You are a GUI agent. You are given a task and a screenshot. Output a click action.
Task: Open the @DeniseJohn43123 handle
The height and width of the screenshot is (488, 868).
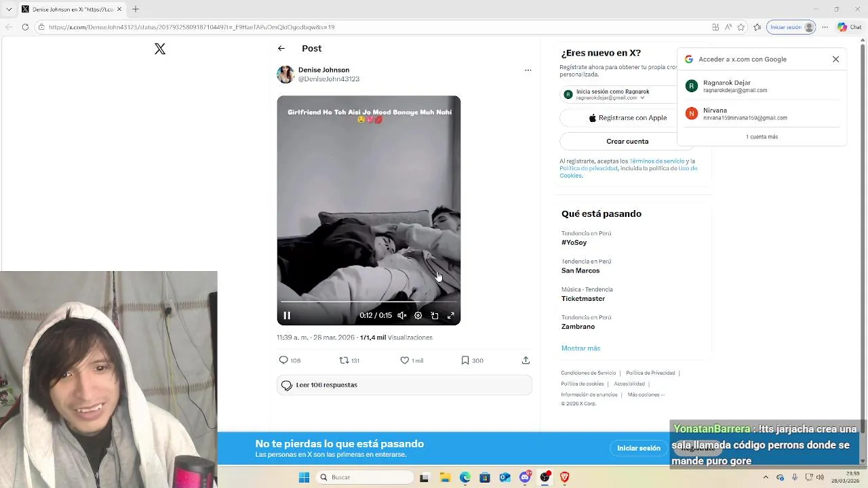(329, 79)
